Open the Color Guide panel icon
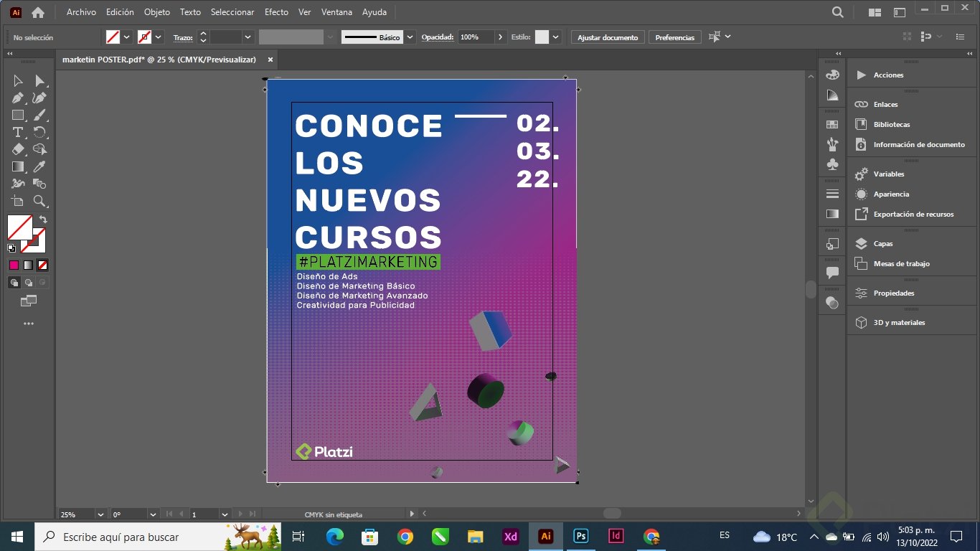The image size is (980, 551). point(832,95)
